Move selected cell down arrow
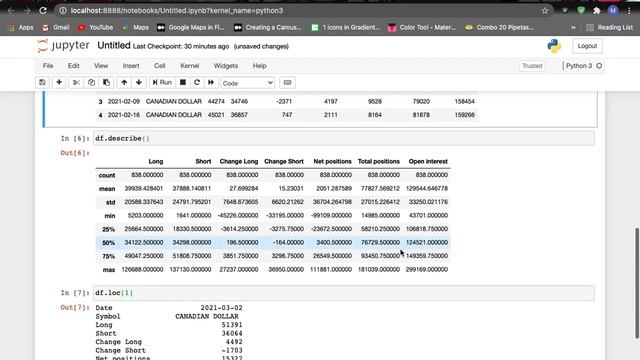The width and height of the screenshot is (640, 360). [x=139, y=82]
